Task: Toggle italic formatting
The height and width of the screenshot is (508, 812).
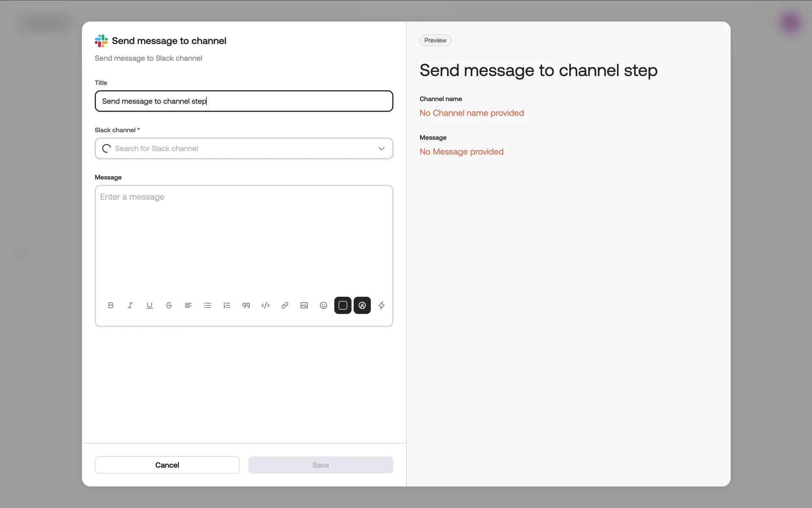Action: click(x=130, y=305)
